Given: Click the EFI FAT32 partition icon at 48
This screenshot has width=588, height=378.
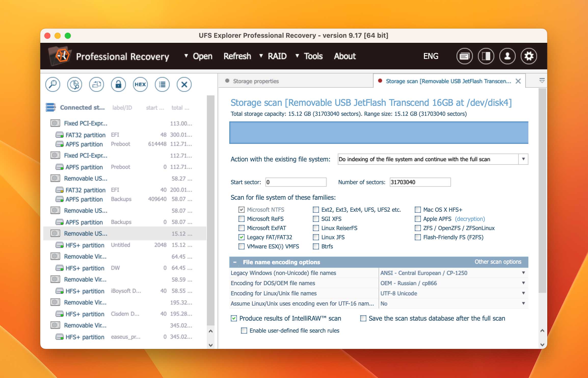Looking at the screenshot, I should (60, 135).
